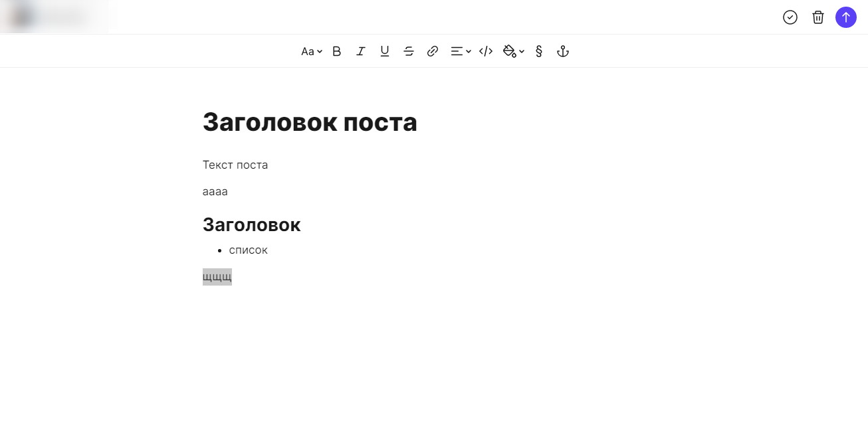The image size is (868, 437).
Task: Toggle bold formatting
Action: tap(337, 51)
